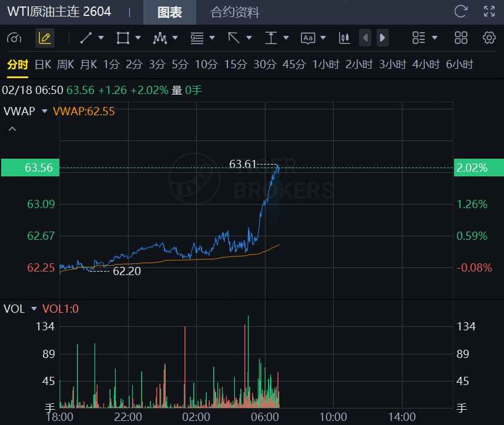Click the 22:00 time axis label
The image size is (504, 425).
pos(128,417)
